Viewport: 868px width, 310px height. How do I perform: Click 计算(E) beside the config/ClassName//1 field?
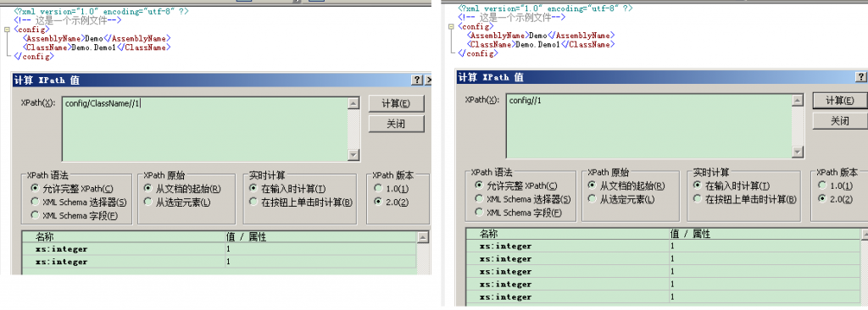point(396,103)
